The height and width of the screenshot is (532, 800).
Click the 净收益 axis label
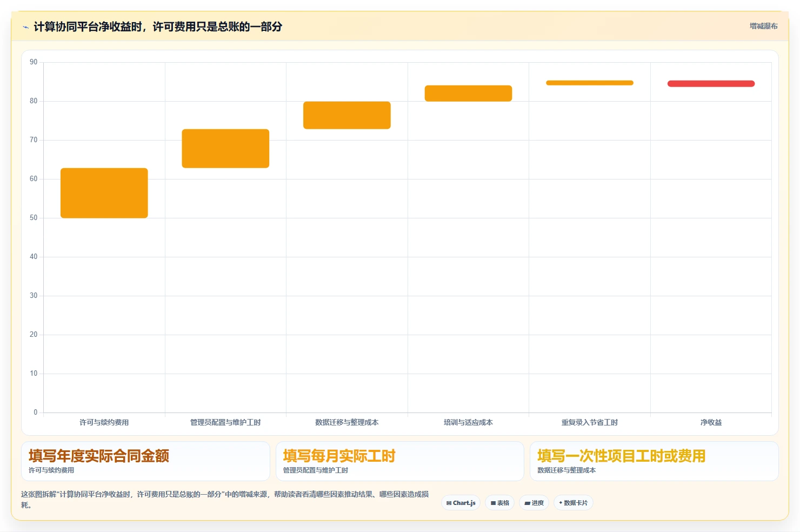tap(711, 422)
